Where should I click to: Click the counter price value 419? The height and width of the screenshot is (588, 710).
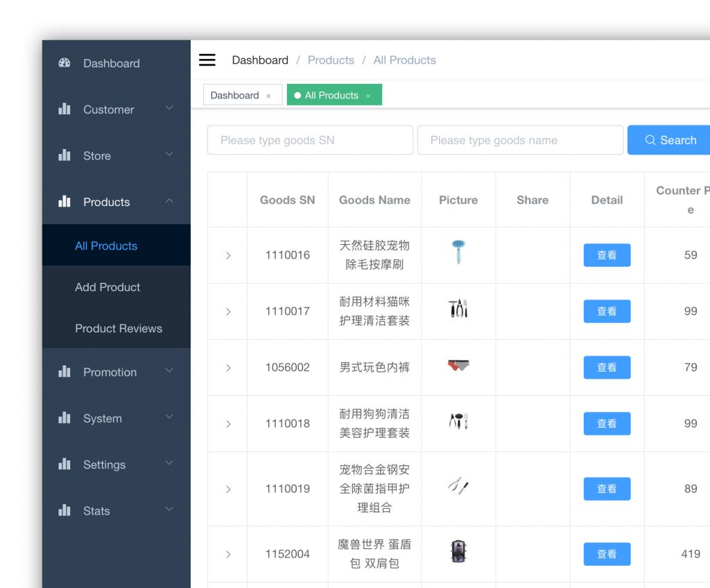pos(691,554)
